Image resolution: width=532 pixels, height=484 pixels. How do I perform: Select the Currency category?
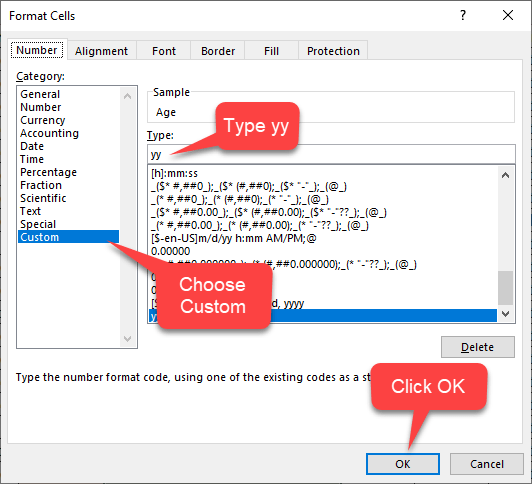tap(43, 120)
